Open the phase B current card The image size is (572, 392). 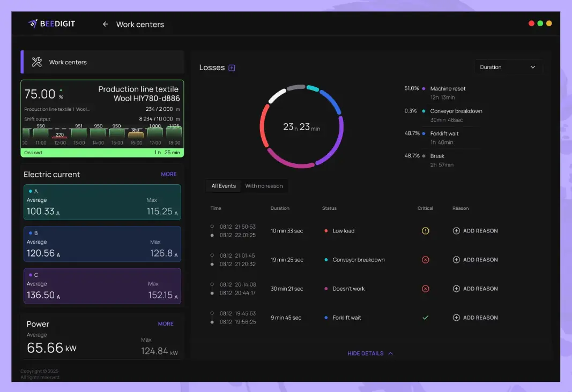tap(102, 244)
